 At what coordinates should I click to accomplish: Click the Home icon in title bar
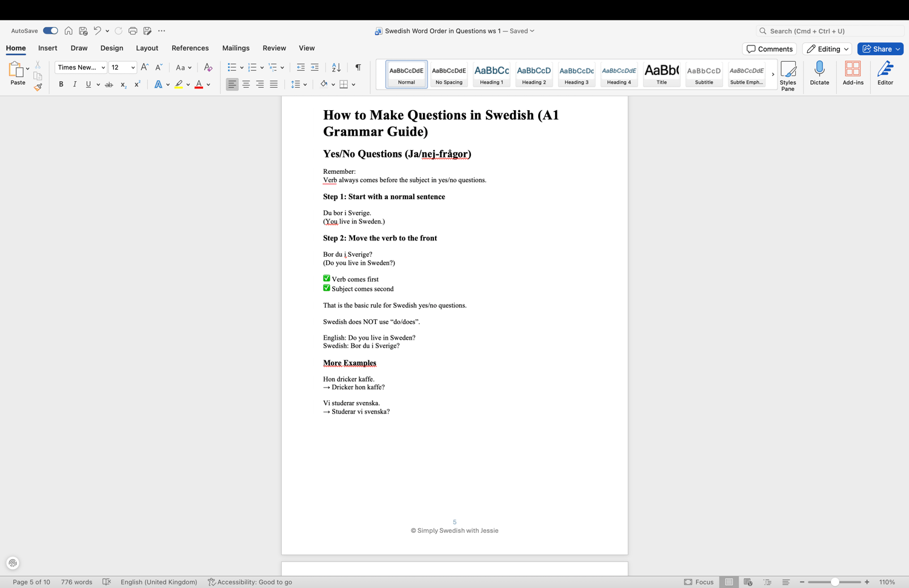68,31
